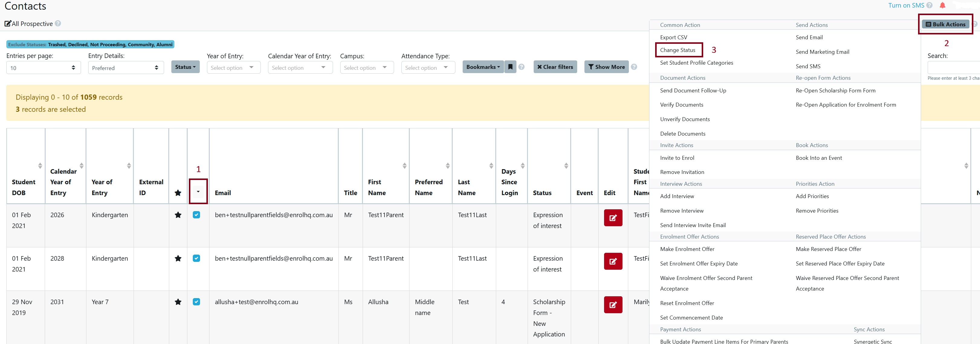This screenshot has height=344, width=980.
Task: Uncheck the 2028 Kindergarten row checkbox
Action: (196, 259)
